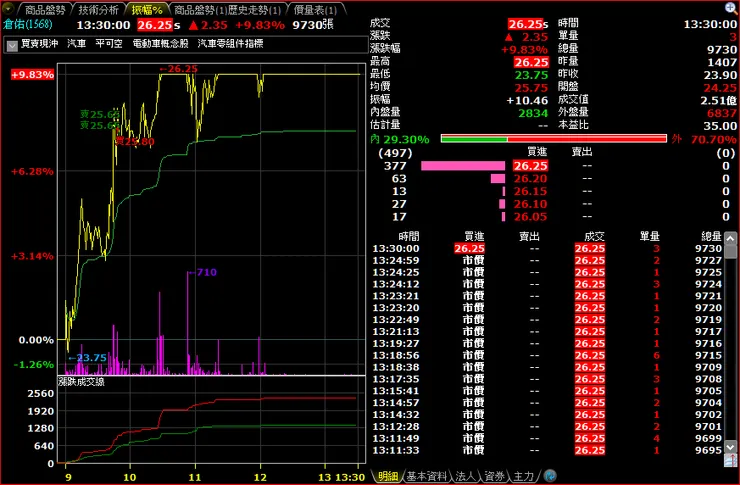Select the 明細 bottom tab

coord(387,476)
